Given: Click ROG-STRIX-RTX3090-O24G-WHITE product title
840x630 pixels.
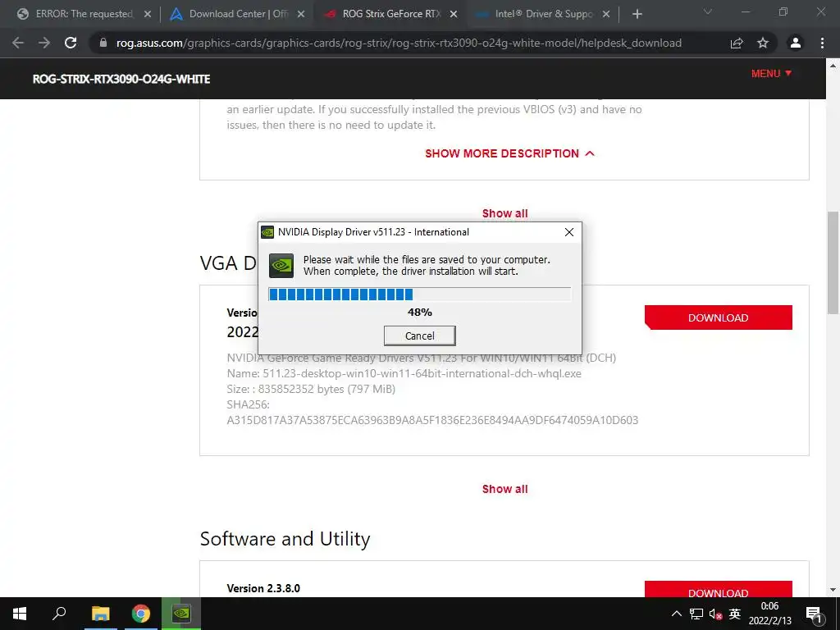Looking at the screenshot, I should pos(121,80).
